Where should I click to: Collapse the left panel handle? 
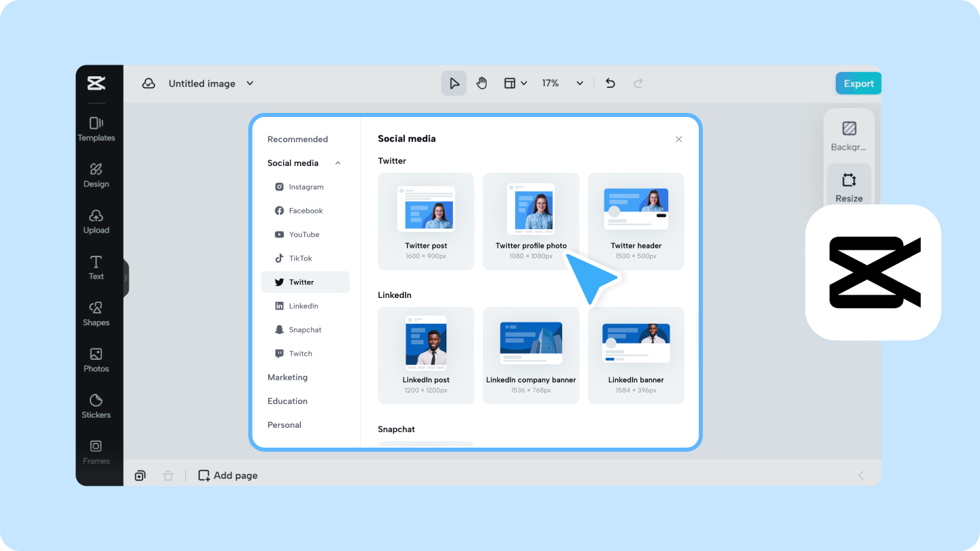point(126,278)
